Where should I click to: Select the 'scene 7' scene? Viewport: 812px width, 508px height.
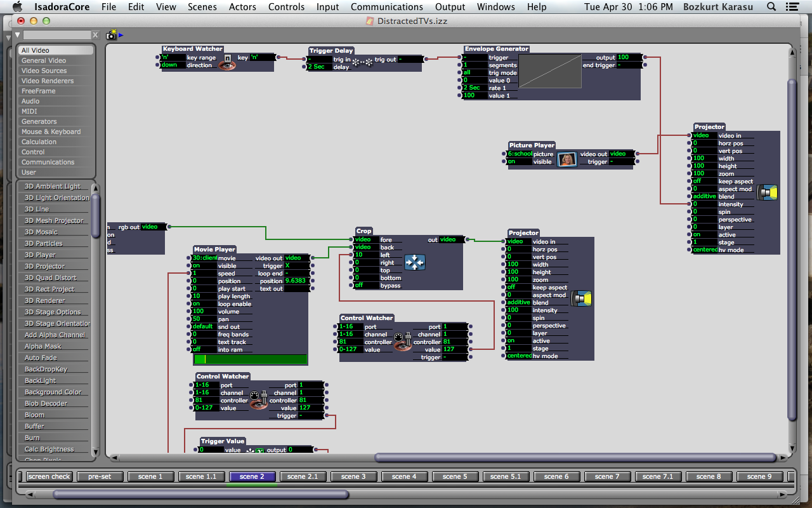point(607,477)
